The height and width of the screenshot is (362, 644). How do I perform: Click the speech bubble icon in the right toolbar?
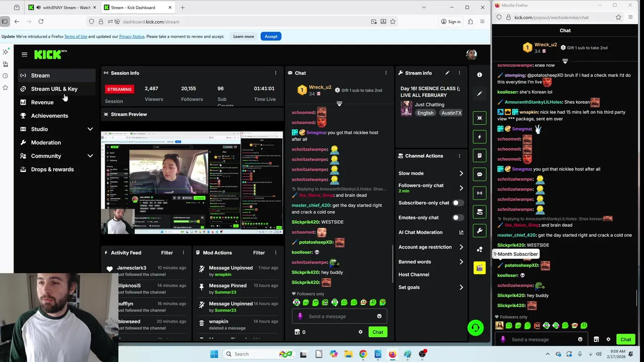pos(479,174)
